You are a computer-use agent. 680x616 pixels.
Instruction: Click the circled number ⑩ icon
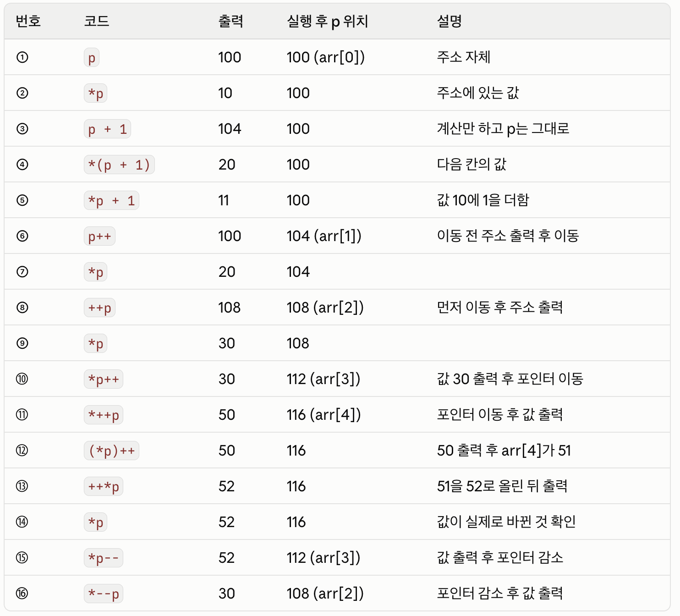[x=22, y=379]
